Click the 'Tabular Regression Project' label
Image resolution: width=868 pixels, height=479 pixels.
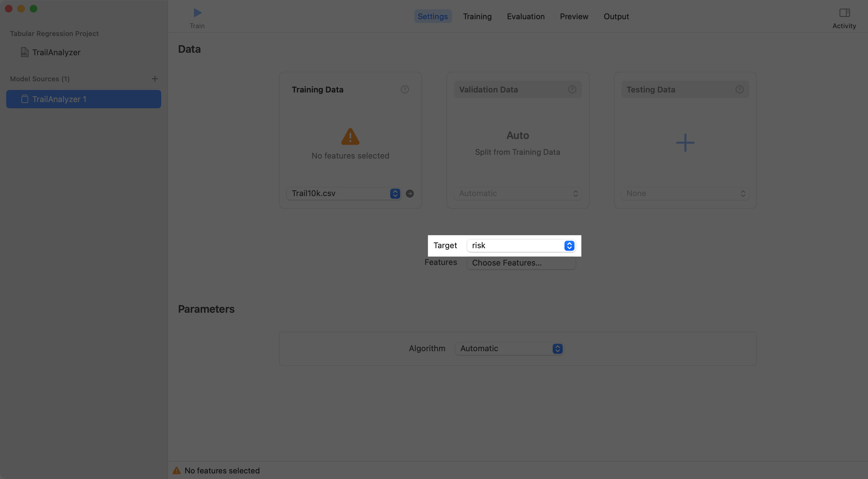54,34
